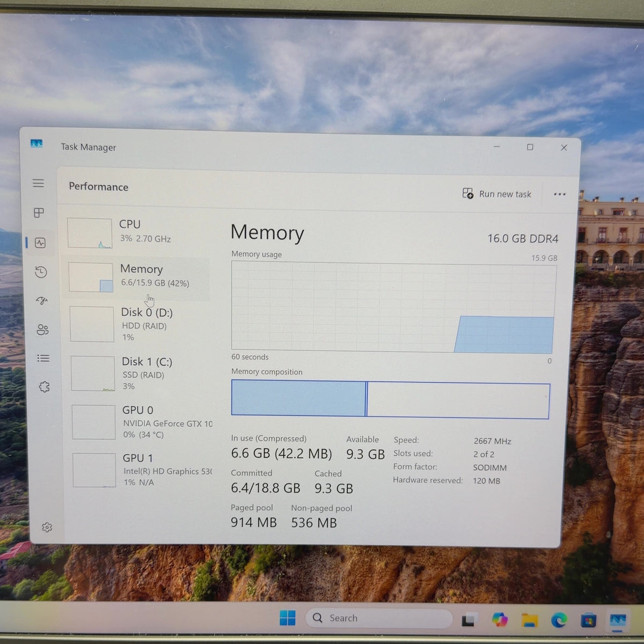This screenshot has width=644, height=644.
Task: Click the CPU usage mini graph thumbnail
Action: coord(90,233)
